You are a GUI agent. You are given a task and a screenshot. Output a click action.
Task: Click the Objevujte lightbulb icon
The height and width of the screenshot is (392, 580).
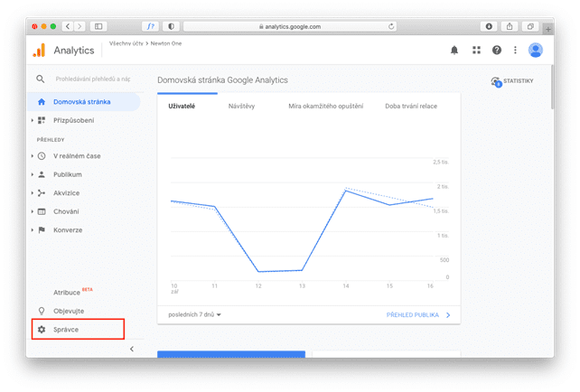(x=42, y=311)
